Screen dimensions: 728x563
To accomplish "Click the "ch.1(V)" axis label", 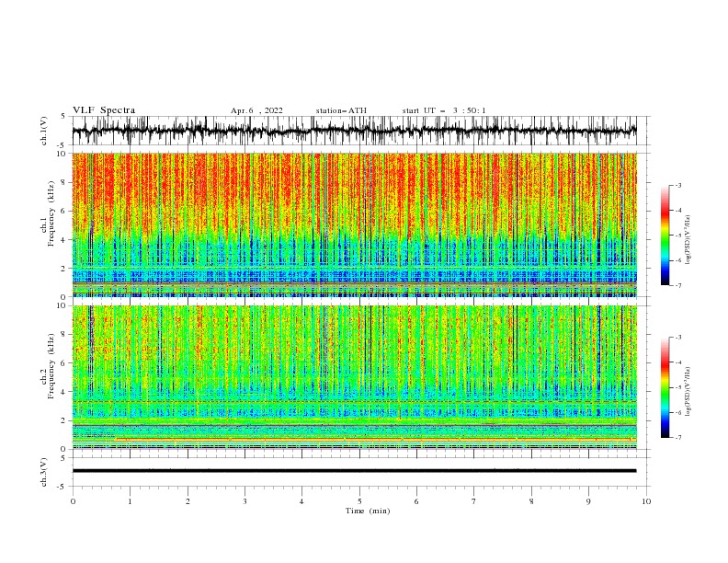I will [x=44, y=131].
